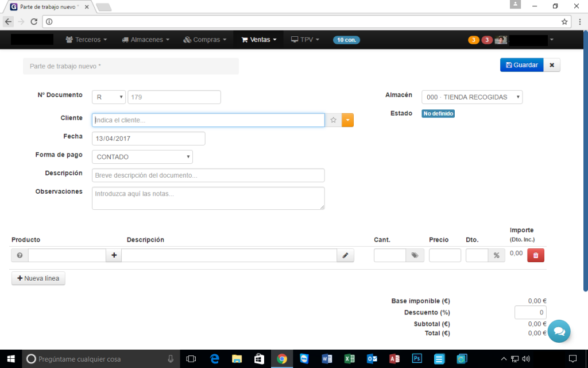The height and width of the screenshot is (368, 588).
Task: Click the star icon beside the Cliente field
Action: [x=333, y=120]
